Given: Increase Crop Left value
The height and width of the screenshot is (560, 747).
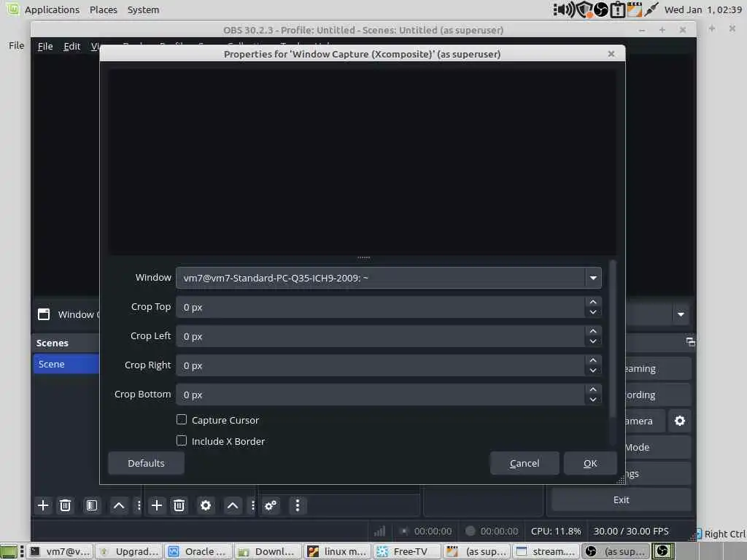Looking at the screenshot, I should [x=593, y=331].
